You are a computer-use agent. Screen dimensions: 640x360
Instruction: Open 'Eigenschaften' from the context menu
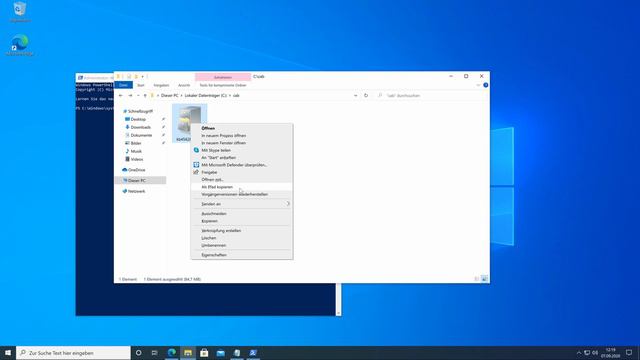[x=214, y=255]
